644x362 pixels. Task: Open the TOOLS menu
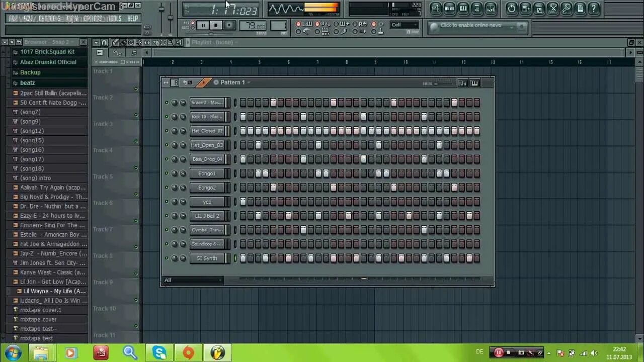click(115, 19)
